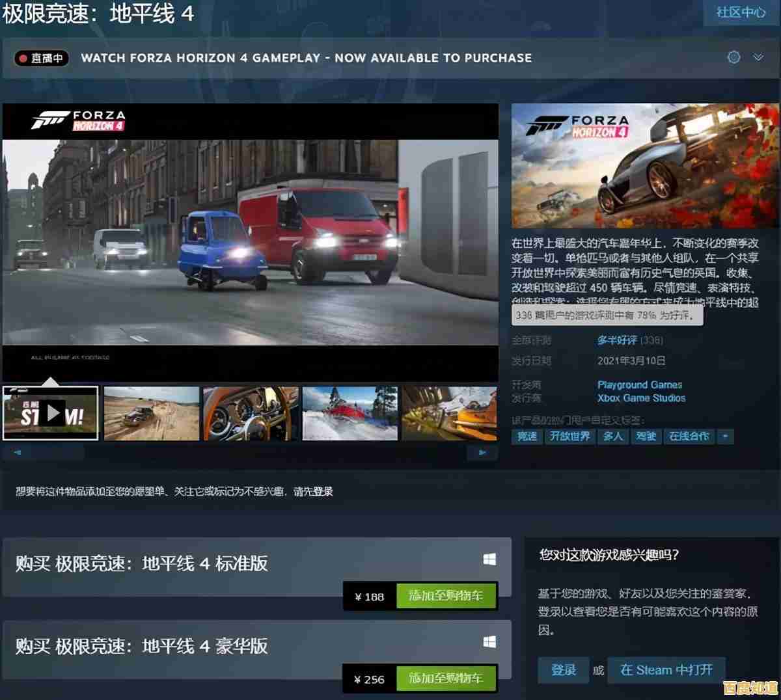Open the 社区中心 community hub

(741, 12)
